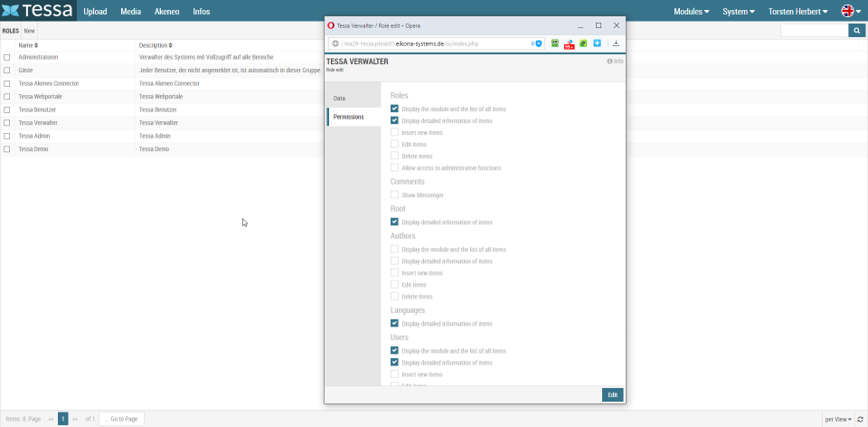Enable Users: Insert new items
Image resolution: width=868 pixels, height=427 pixels.
(395, 375)
